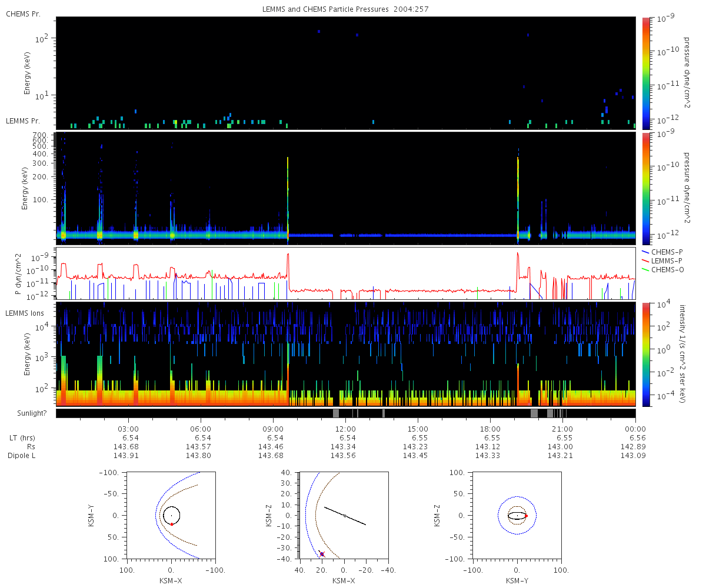Click the gray sunlight block near 11:30
This screenshot has width=706, height=588.
[336, 413]
